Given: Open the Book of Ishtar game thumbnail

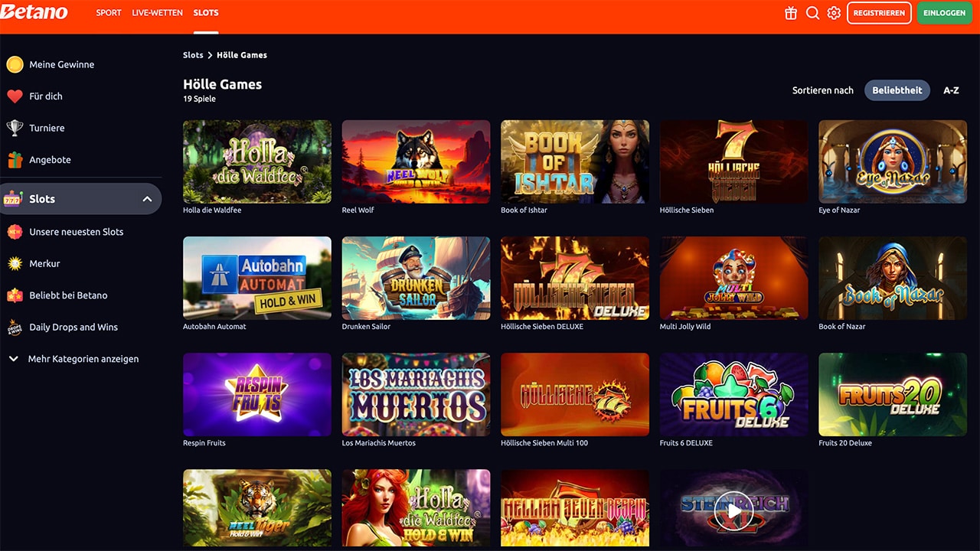Looking at the screenshot, I should (575, 161).
